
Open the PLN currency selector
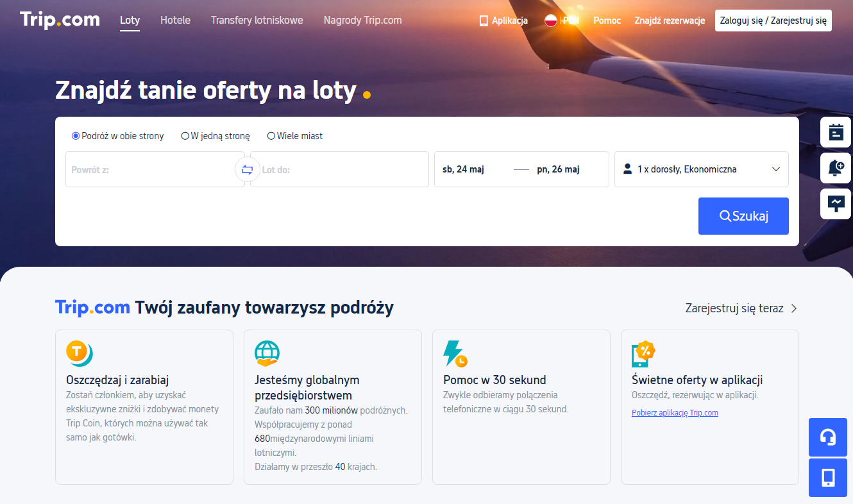click(x=571, y=21)
